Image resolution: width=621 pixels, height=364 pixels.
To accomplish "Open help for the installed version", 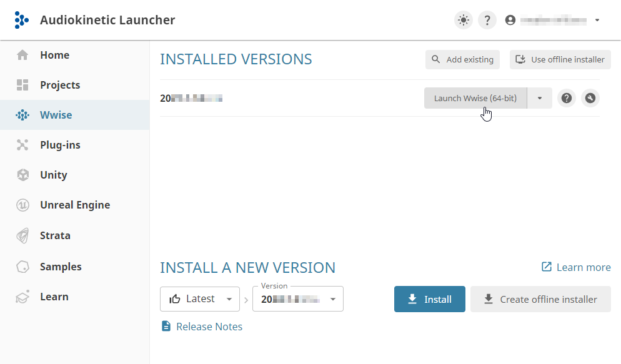I will [x=567, y=98].
